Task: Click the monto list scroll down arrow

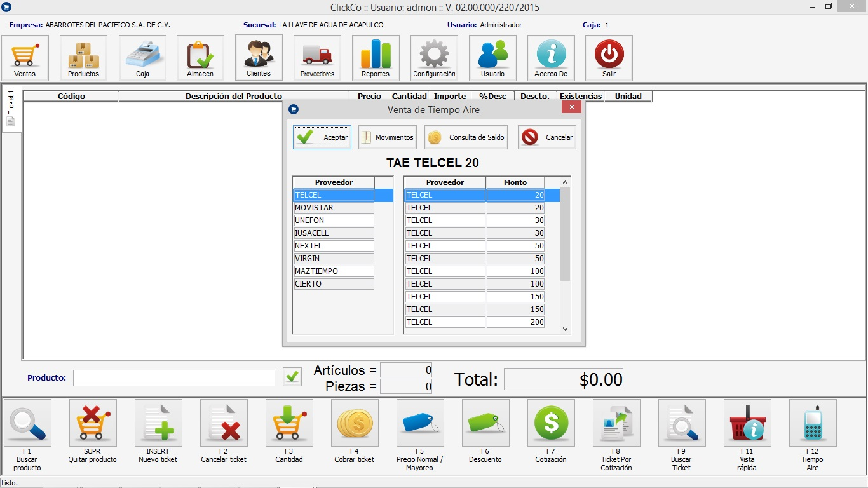Action: coord(566,329)
